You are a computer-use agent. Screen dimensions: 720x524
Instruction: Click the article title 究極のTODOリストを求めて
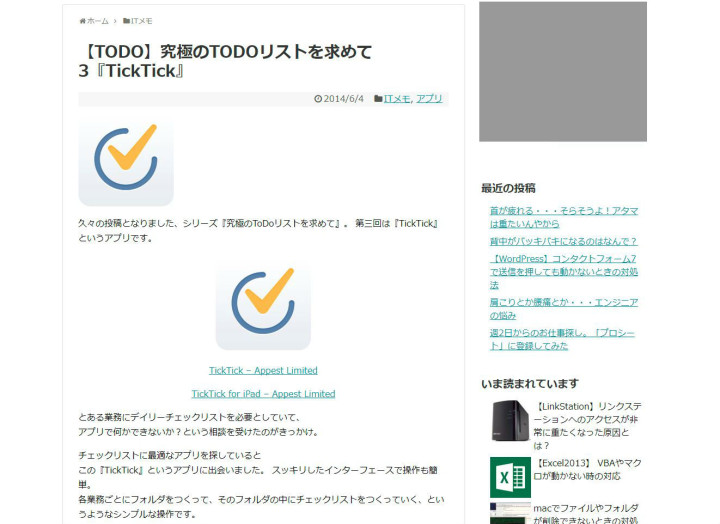tap(225, 61)
